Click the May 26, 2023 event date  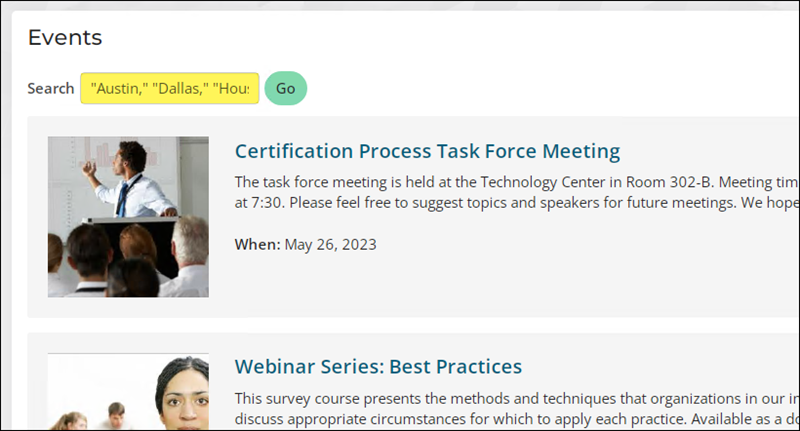coord(330,244)
